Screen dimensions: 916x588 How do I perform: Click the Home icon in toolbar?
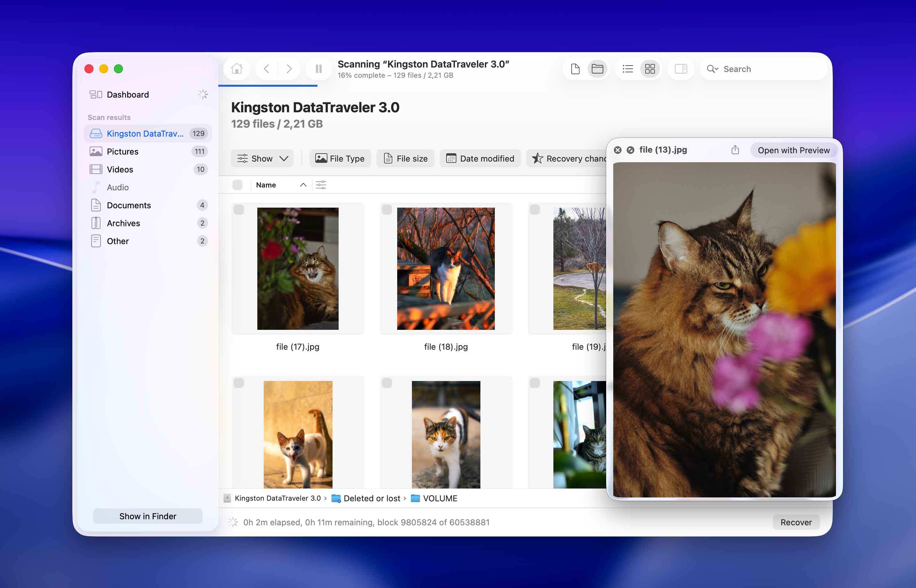(x=237, y=69)
